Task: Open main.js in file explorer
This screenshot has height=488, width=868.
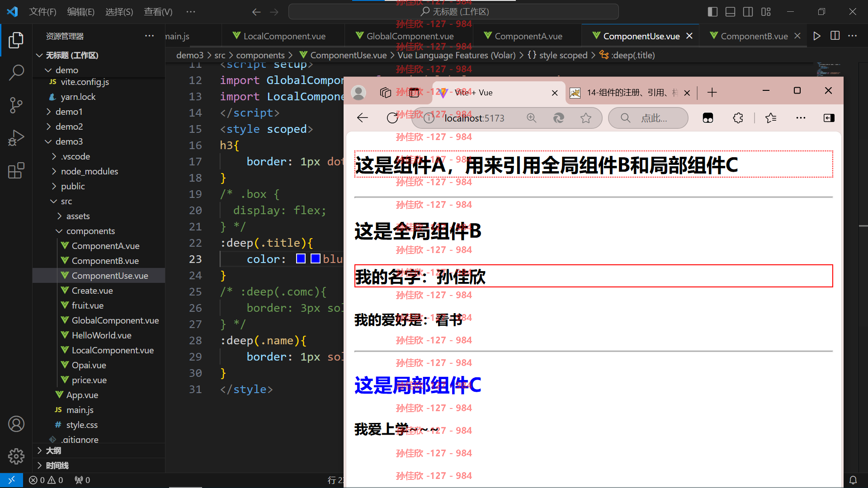Action: (x=80, y=410)
